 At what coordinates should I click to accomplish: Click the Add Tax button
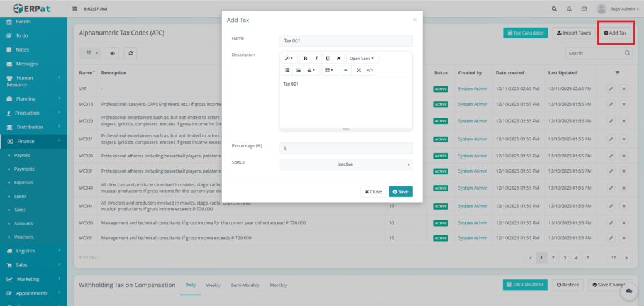(615, 33)
